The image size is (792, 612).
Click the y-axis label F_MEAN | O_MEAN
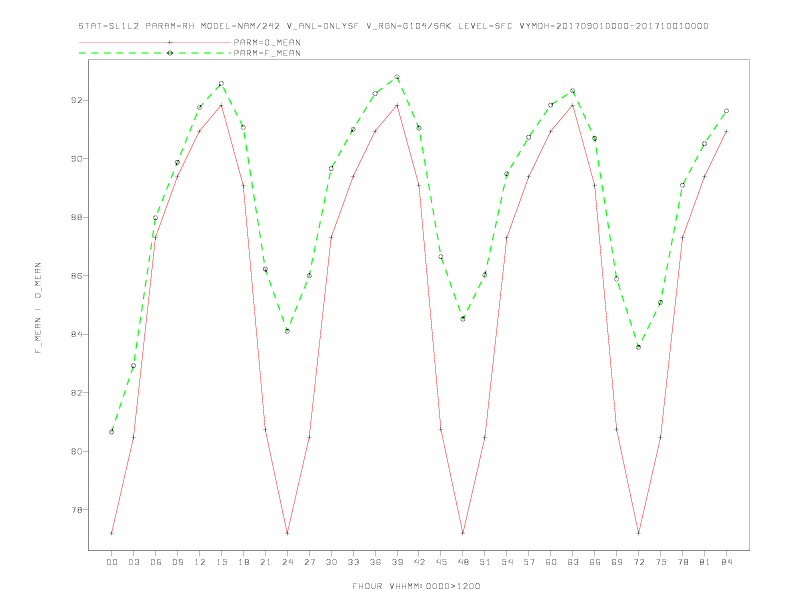click(x=38, y=308)
